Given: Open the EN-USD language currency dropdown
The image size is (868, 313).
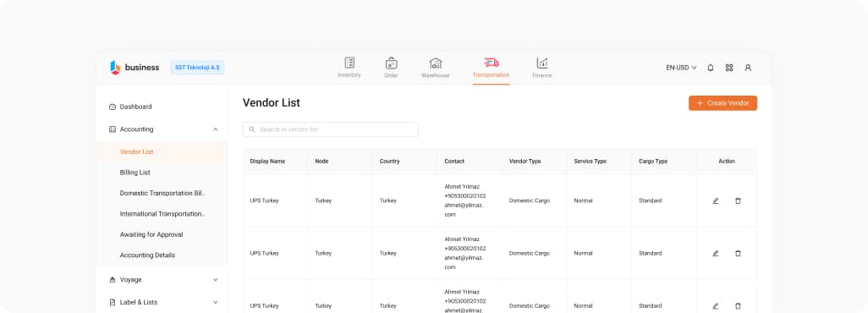Looking at the screenshot, I should pyautogui.click(x=681, y=68).
